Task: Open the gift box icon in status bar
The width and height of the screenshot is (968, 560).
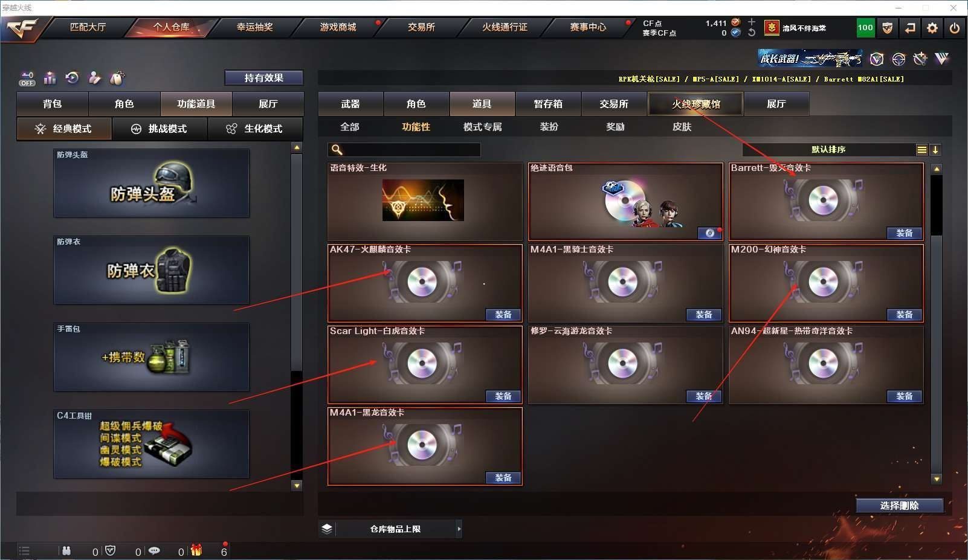Action: pos(196,550)
